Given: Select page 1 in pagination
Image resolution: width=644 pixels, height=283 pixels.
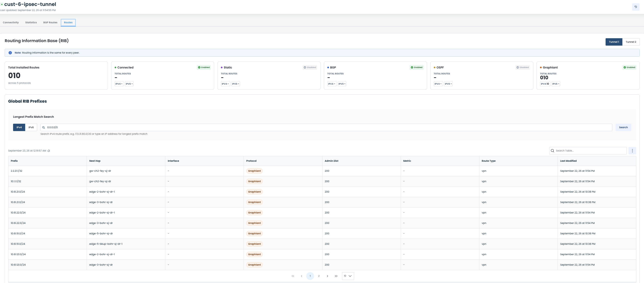Looking at the screenshot, I should (x=310, y=276).
